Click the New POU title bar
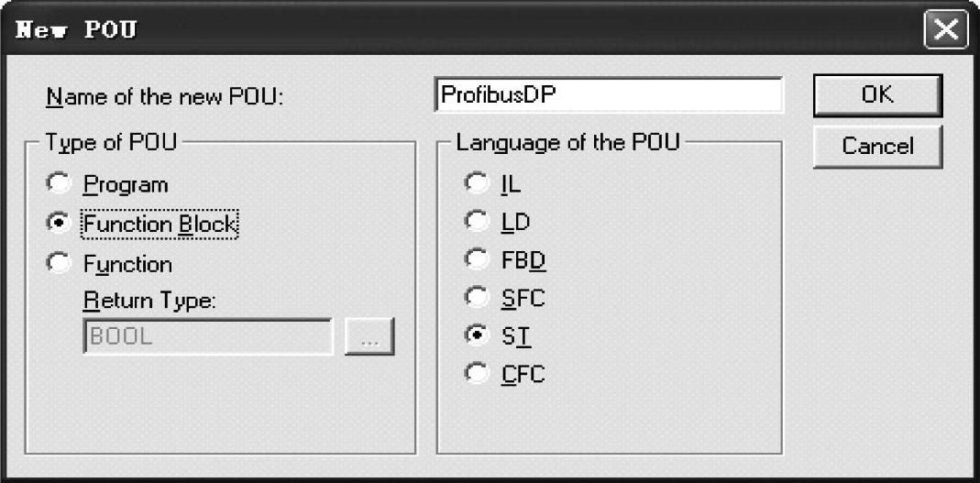Image resolution: width=980 pixels, height=483 pixels. [458, 31]
